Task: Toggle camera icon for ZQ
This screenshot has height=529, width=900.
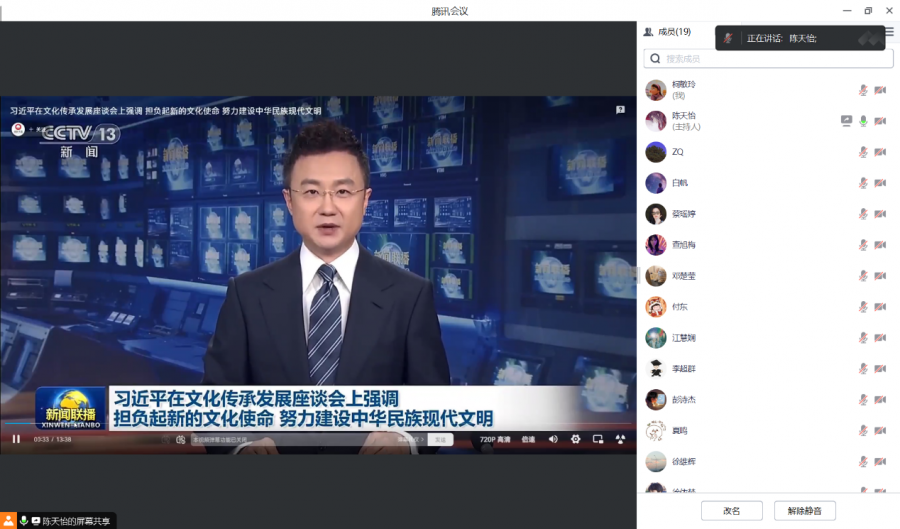Action: coord(880,152)
